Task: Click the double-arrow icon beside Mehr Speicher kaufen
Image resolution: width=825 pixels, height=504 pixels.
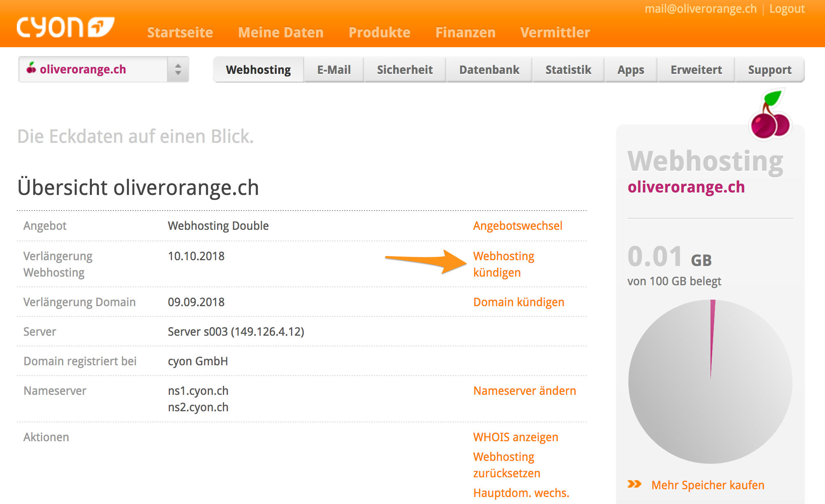Action: [635, 484]
